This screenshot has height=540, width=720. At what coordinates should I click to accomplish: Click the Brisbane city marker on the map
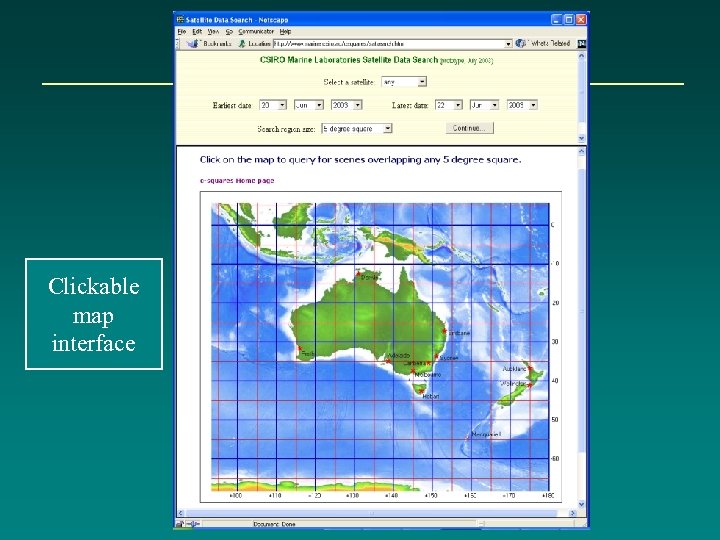[x=444, y=330]
